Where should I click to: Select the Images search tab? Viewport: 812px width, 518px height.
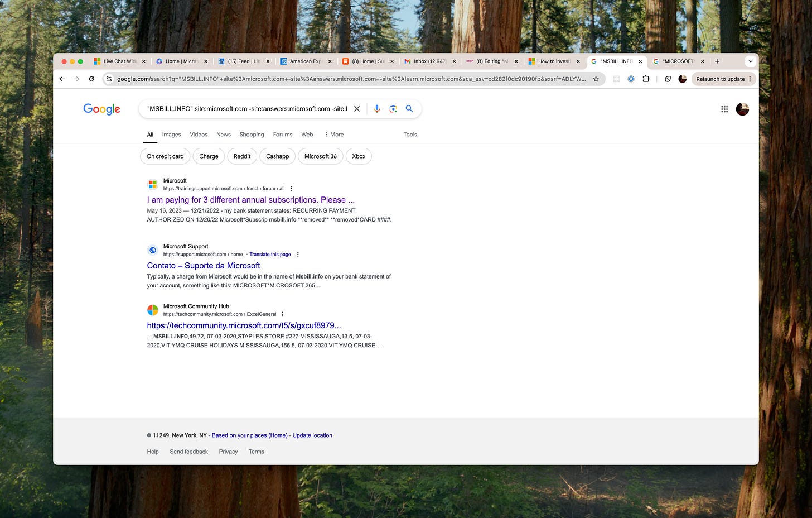point(171,135)
